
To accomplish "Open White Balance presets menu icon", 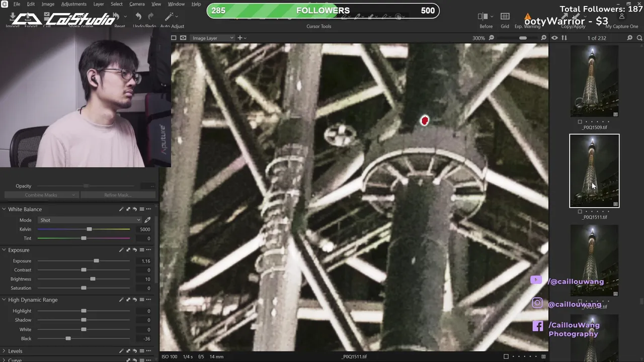I will (142, 209).
